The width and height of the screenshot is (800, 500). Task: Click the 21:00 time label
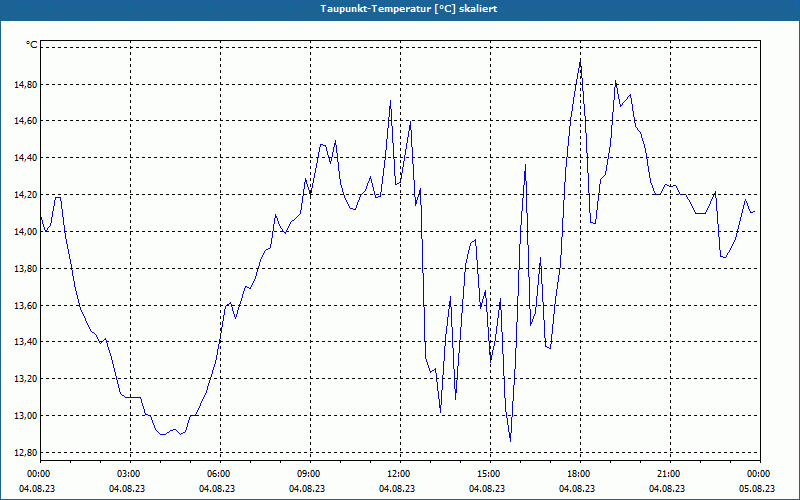(x=670, y=474)
